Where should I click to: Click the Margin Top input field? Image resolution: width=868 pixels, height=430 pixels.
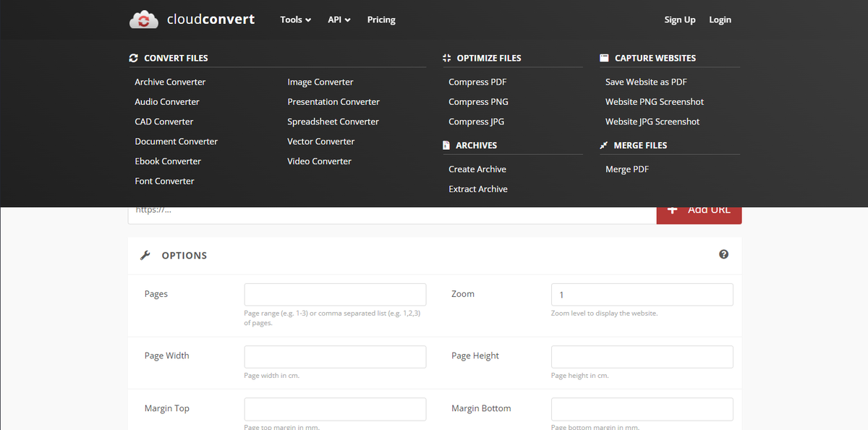coord(335,409)
